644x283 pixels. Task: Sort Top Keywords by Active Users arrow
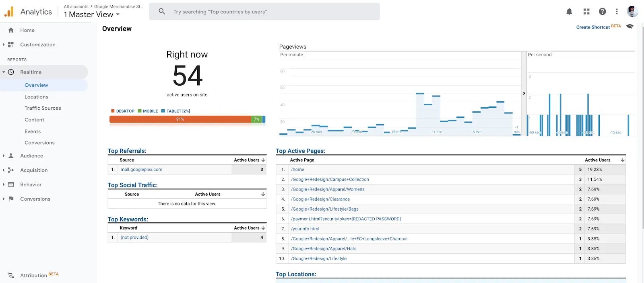pyautogui.click(x=263, y=228)
